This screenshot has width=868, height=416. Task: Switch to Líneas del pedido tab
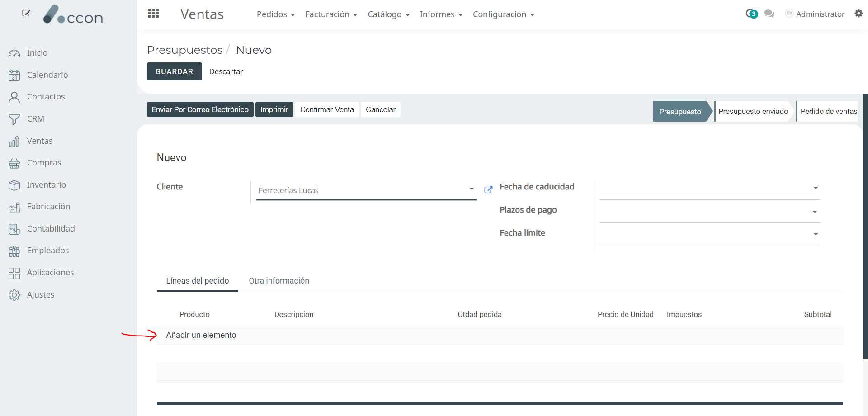pos(198,281)
